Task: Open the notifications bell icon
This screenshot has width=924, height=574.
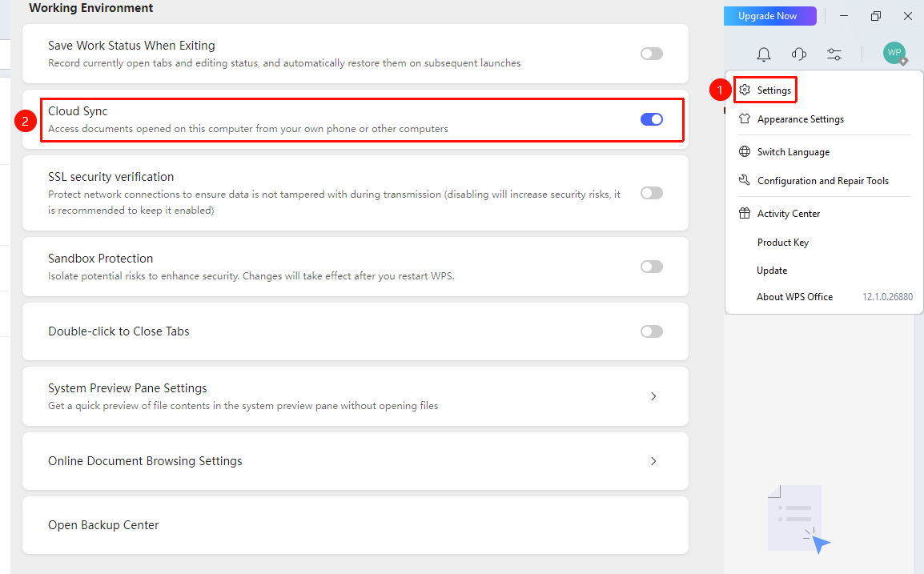Action: (764, 54)
